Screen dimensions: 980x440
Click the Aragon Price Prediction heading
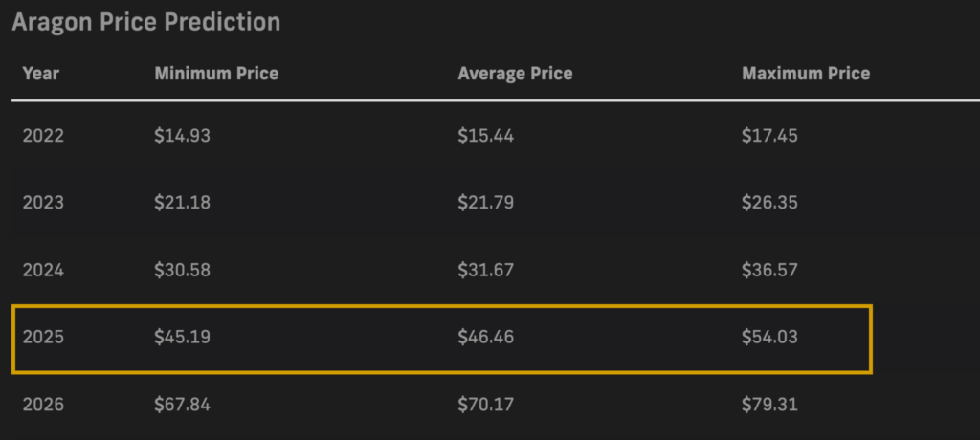pyautogui.click(x=145, y=23)
